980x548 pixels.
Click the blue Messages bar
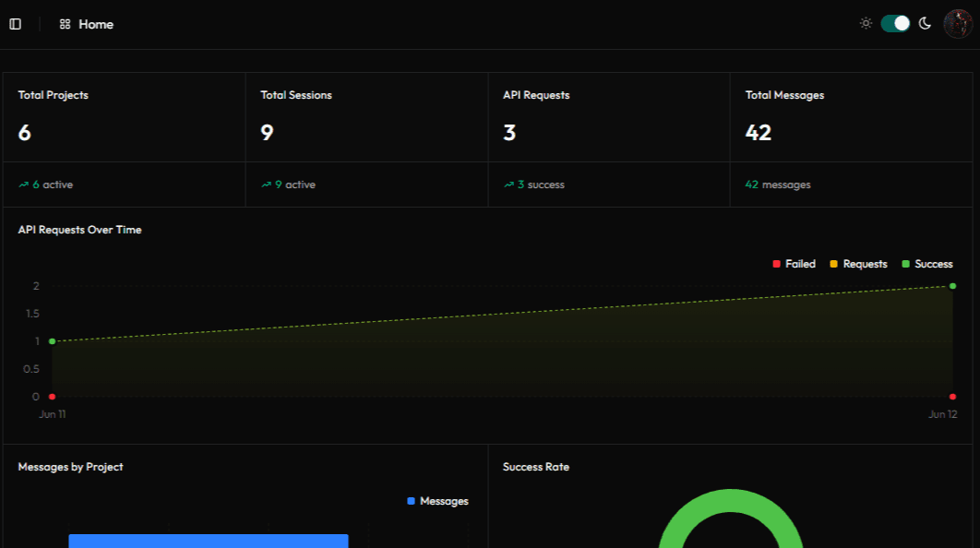pos(209,542)
